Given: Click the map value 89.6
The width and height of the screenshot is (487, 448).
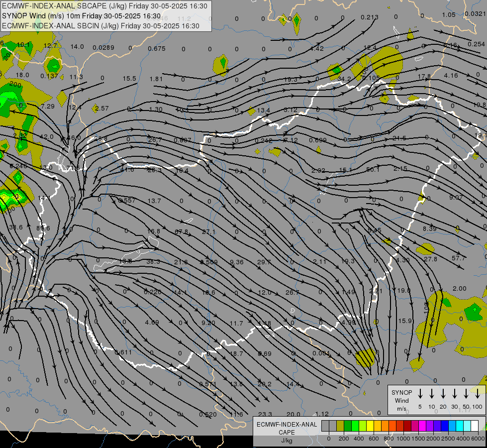Looking at the screenshot, I should pyautogui.click(x=43, y=228).
